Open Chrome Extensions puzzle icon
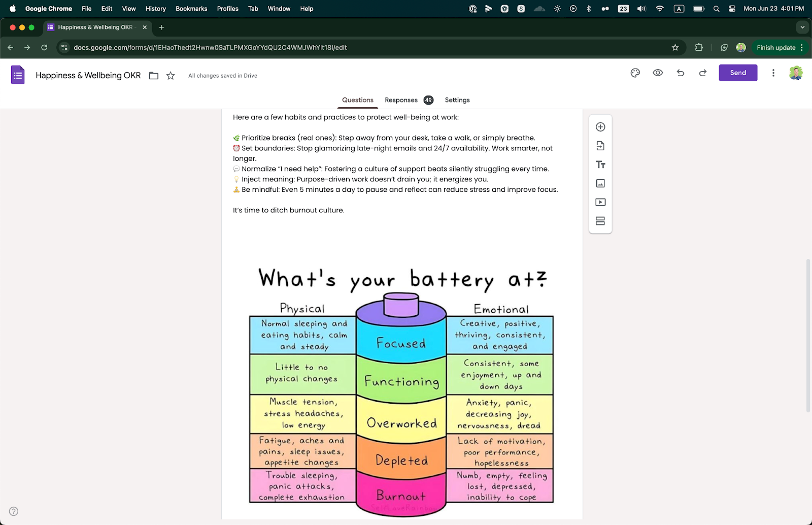 coord(699,48)
